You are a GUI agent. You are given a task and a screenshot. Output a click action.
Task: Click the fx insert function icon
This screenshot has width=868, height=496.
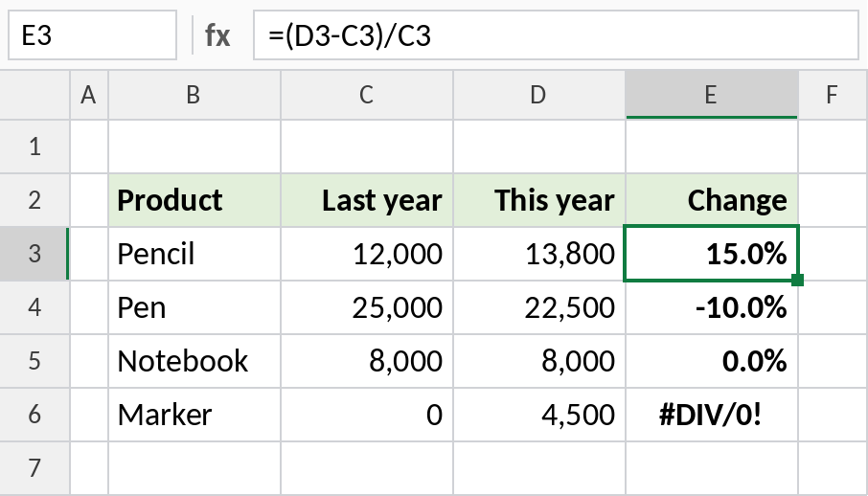point(217,35)
